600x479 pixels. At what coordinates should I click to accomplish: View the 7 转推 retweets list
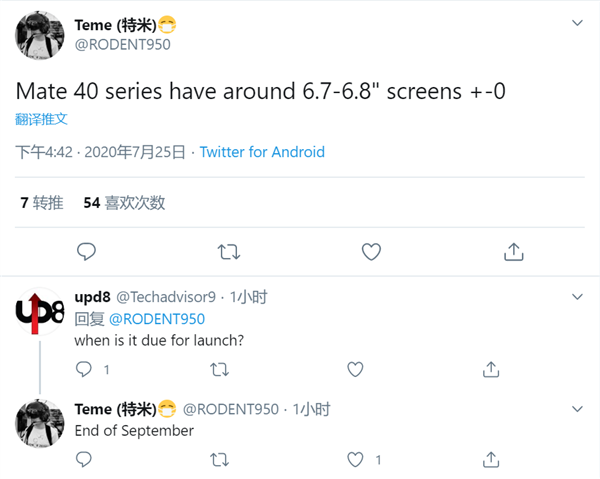pyautogui.click(x=42, y=203)
